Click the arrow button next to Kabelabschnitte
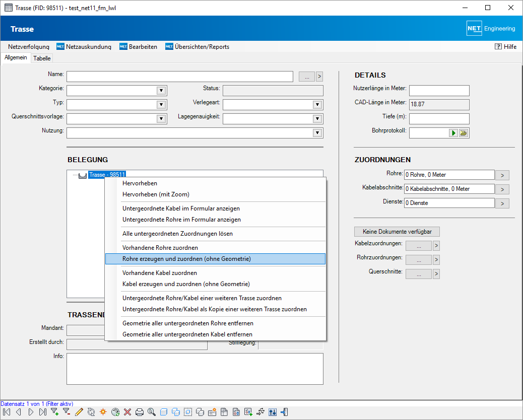This screenshot has width=523, height=420. 502,189
